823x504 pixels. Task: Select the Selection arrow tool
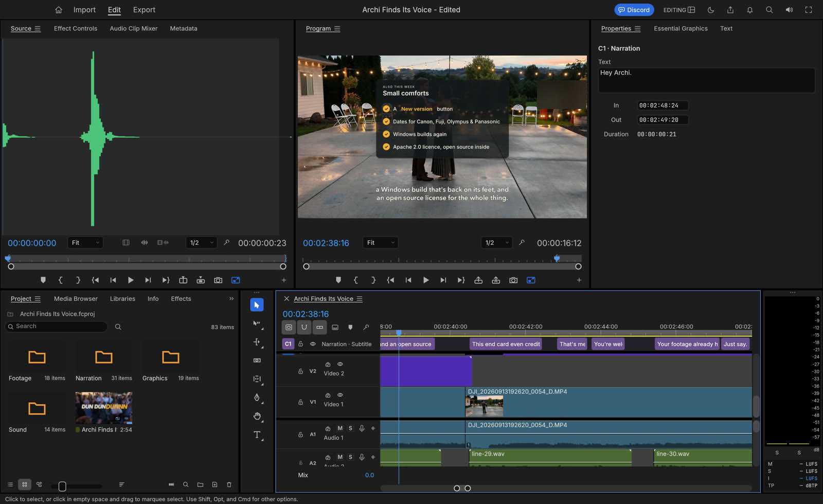pos(257,305)
